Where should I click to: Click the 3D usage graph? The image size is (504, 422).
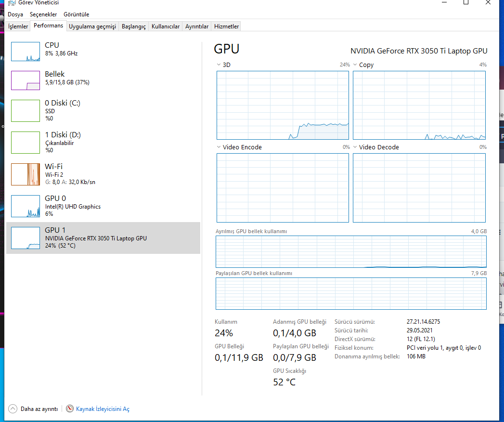[283, 105]
